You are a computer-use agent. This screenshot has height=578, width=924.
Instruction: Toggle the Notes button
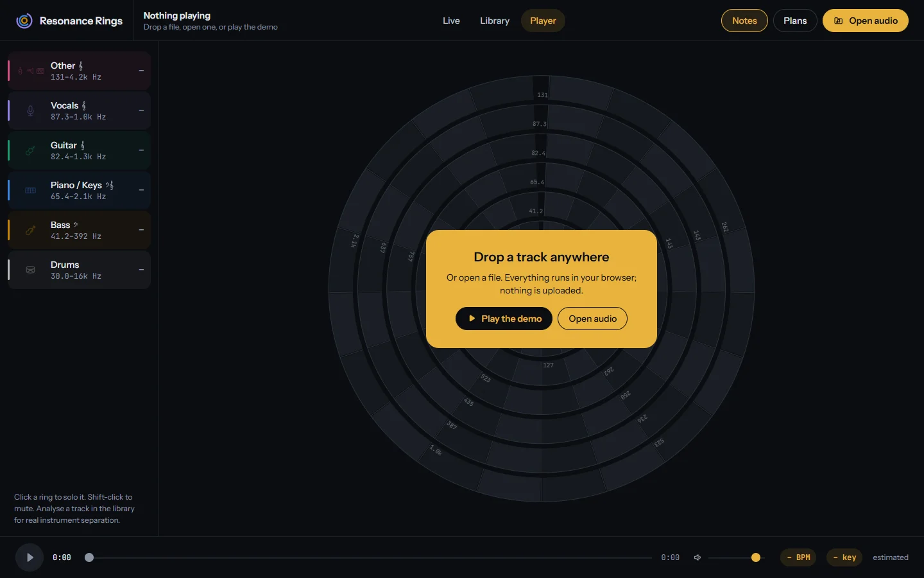coord(744,21)
